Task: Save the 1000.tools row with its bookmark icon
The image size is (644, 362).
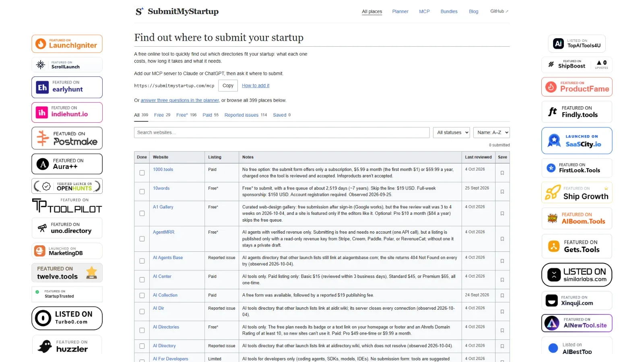Action: pyautogui.click(x=502, y=173)
